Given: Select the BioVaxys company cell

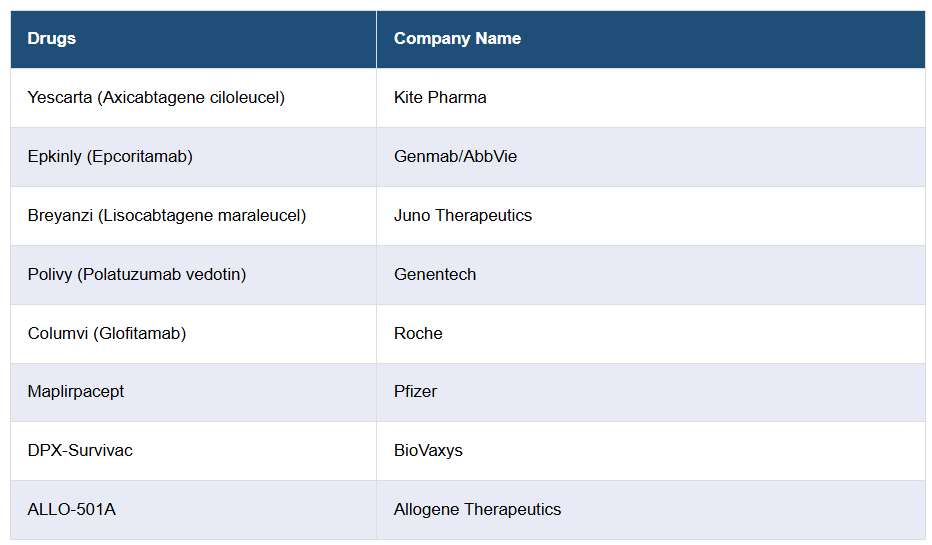Looking at the screenshot, I should coord(428,451).
